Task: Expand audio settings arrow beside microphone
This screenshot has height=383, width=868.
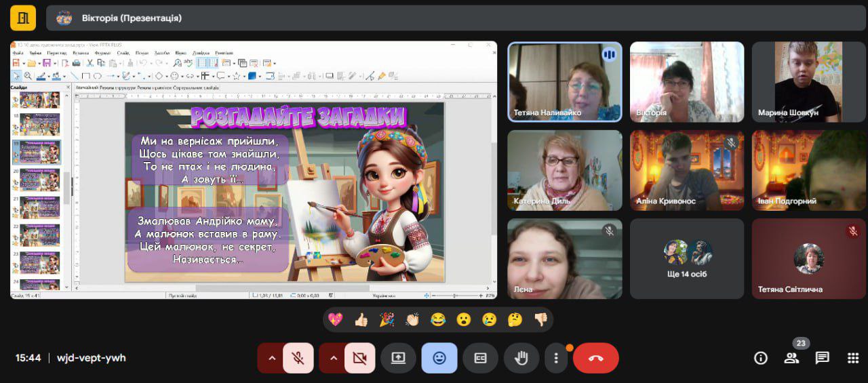Action: 272,358
